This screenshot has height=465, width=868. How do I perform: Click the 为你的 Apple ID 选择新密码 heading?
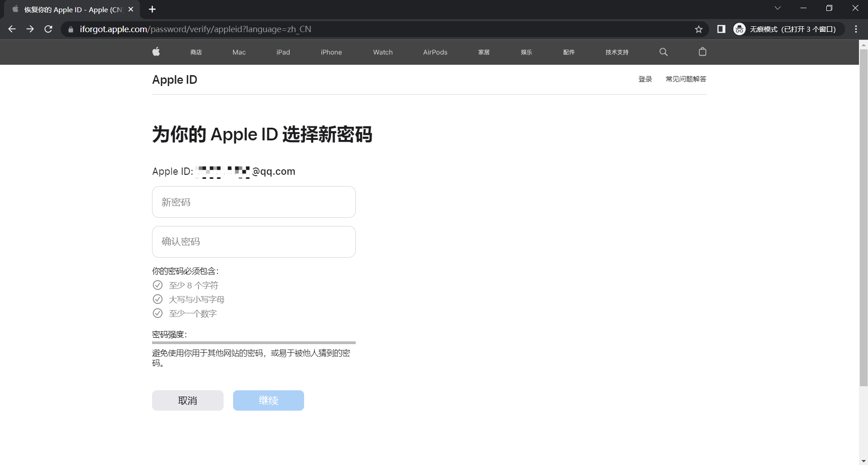(x=262, y=134)
